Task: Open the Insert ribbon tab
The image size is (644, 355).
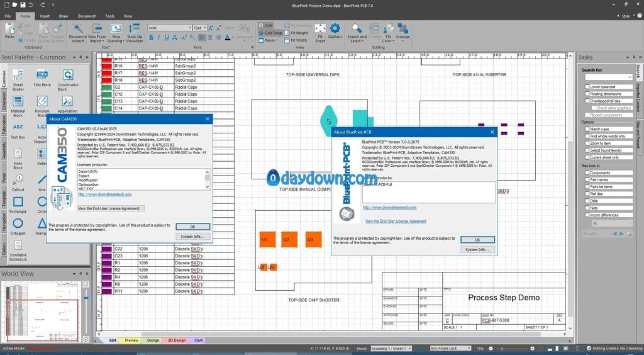Action: click(45, 16)
